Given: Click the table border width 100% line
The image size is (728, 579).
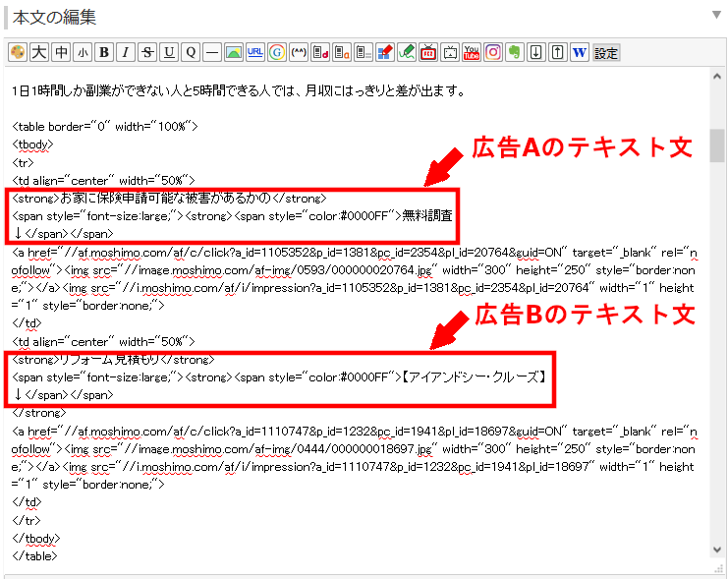Looking at the screenshot, I should click(x=105, y=127).
